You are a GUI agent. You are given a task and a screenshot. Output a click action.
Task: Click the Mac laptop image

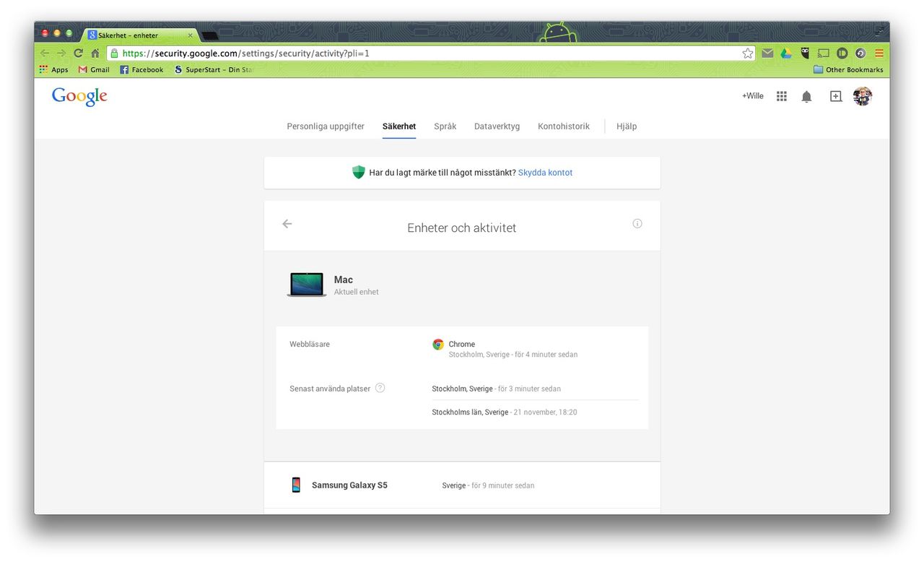307,285
